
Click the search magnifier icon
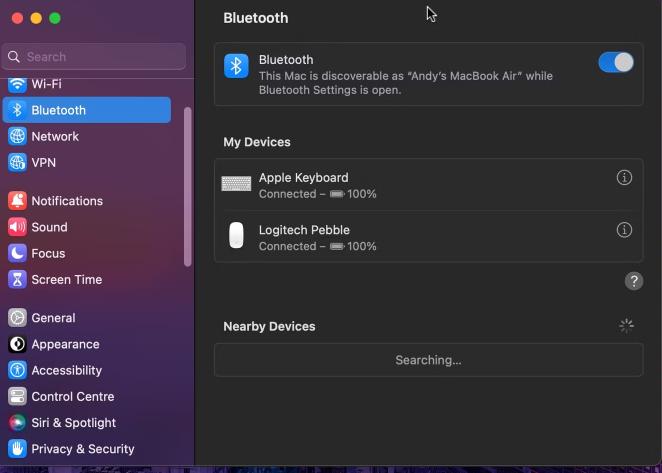point(14,57)
